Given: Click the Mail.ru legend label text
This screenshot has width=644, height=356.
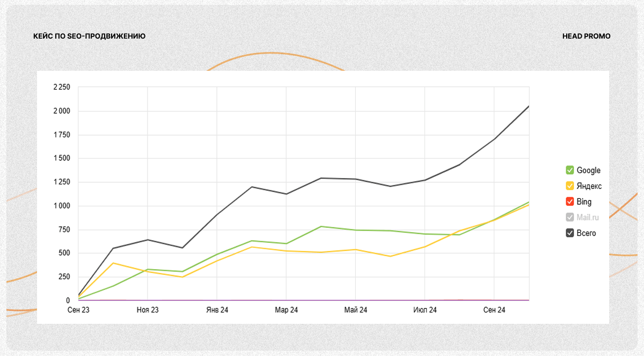Looking at the screenshot, I should point(588,218).
